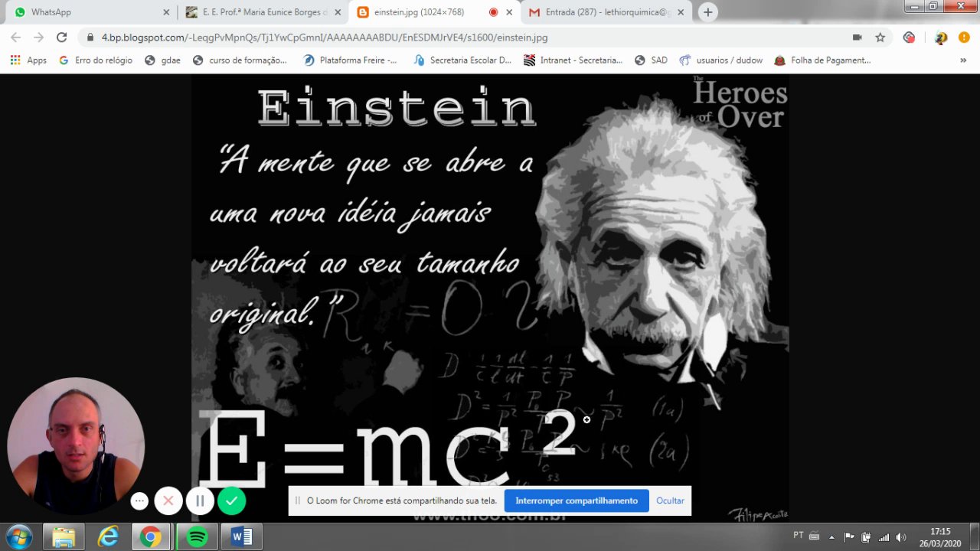
Task: Reload the current page
Action: pyautogui.click(x=62, y=37)
